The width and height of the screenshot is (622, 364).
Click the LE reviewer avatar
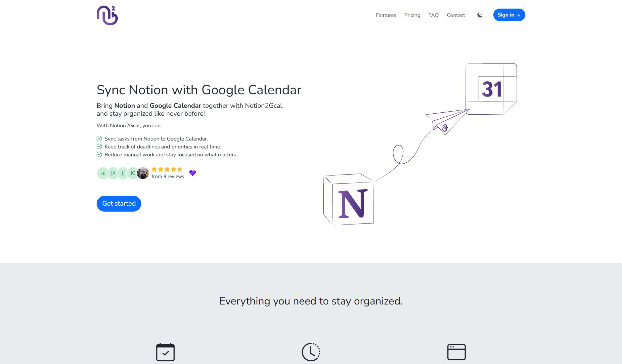pos(103,173)
